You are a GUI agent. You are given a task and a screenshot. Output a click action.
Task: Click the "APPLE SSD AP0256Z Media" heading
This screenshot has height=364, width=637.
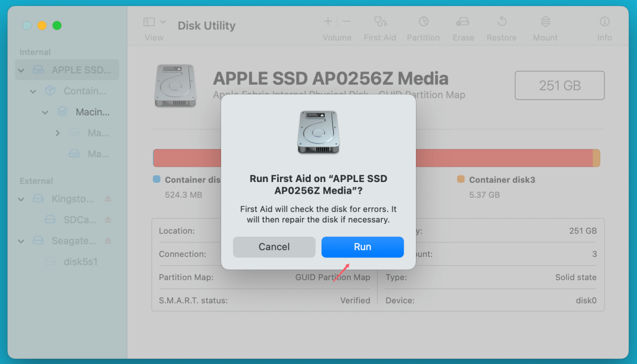tap(331, 78)
